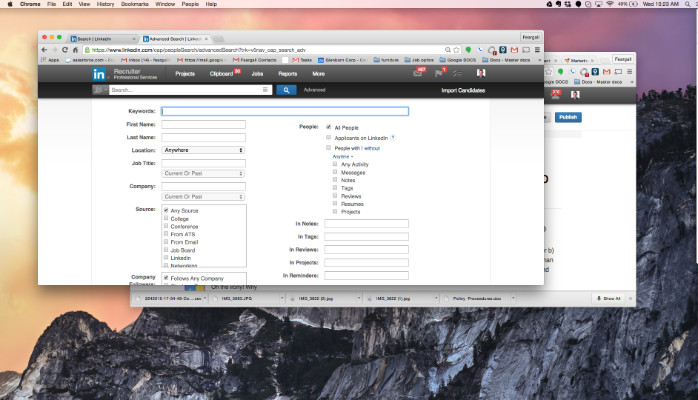
Task: Open the Clipboard menu
Action: 221,74
